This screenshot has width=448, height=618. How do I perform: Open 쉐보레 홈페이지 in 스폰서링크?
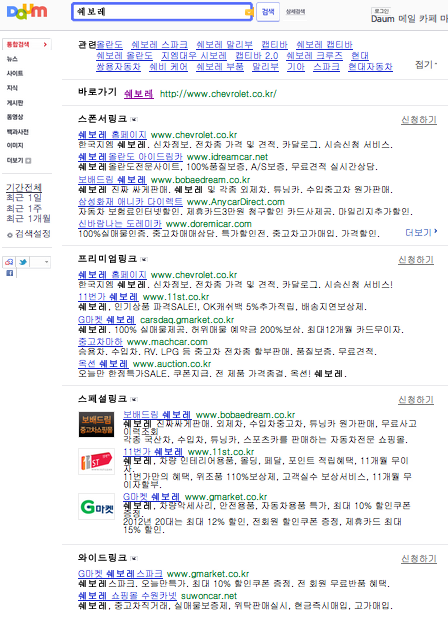pyautogui.click(x=112, y=135)
